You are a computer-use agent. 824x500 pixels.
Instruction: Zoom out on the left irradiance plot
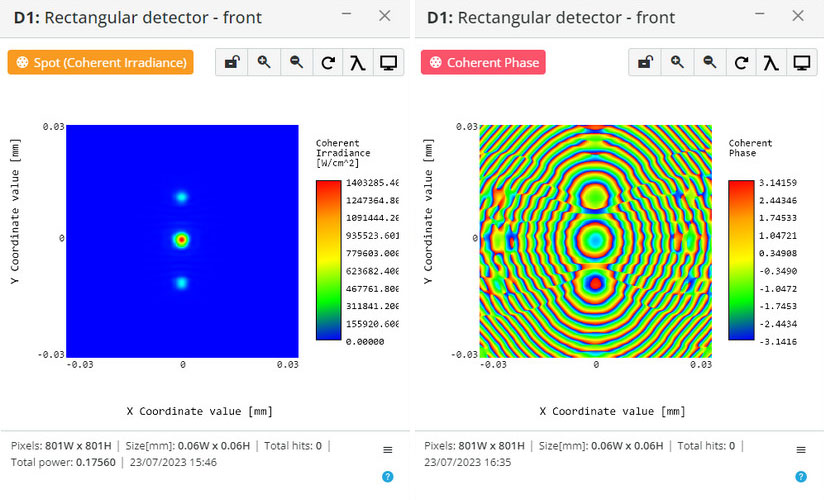[x=296, y=63]
